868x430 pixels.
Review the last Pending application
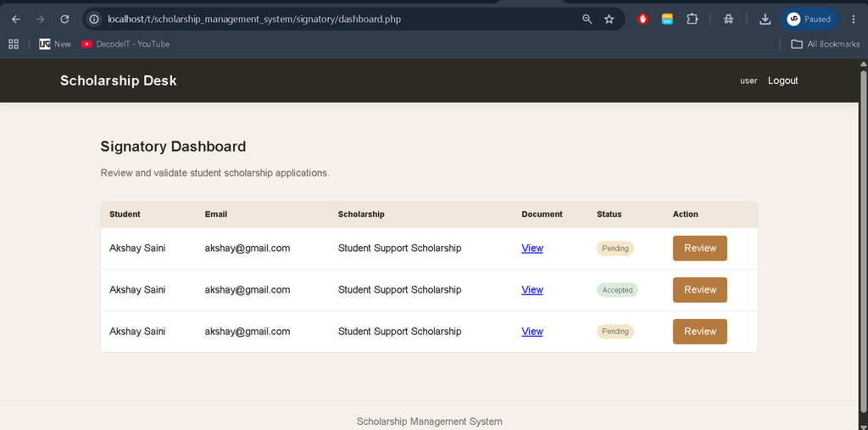click(x=699, y=332)
